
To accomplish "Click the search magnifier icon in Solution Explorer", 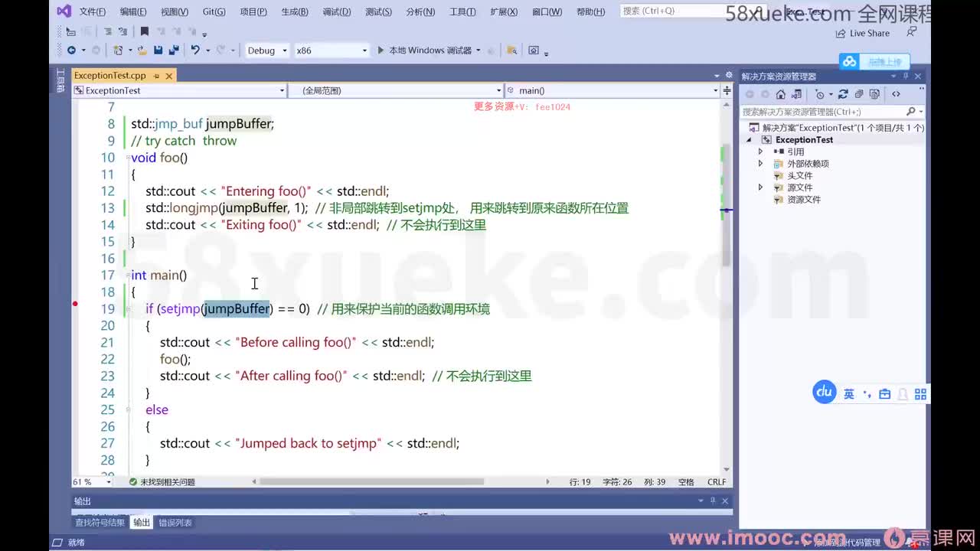I will click(910, 112).
